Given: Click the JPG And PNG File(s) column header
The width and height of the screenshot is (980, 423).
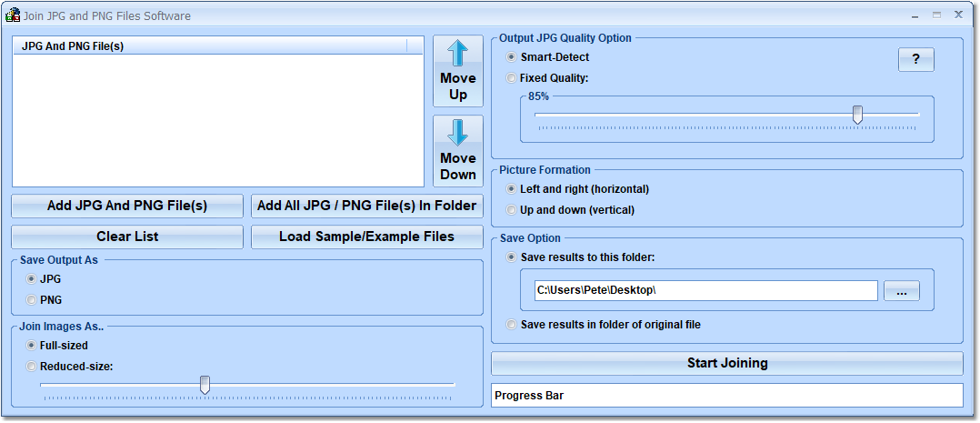Looking at the screenshot, I should (210, 45).
